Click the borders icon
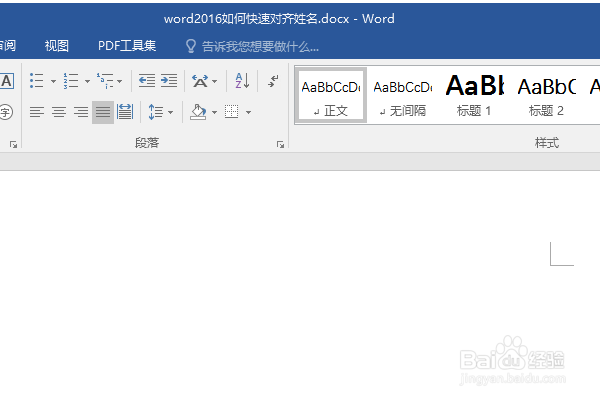Screen dimensions: 600x400 (232, 112)
